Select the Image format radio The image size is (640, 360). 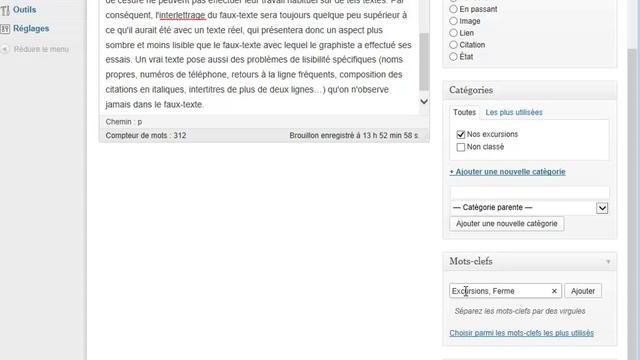tap(453, 21)
